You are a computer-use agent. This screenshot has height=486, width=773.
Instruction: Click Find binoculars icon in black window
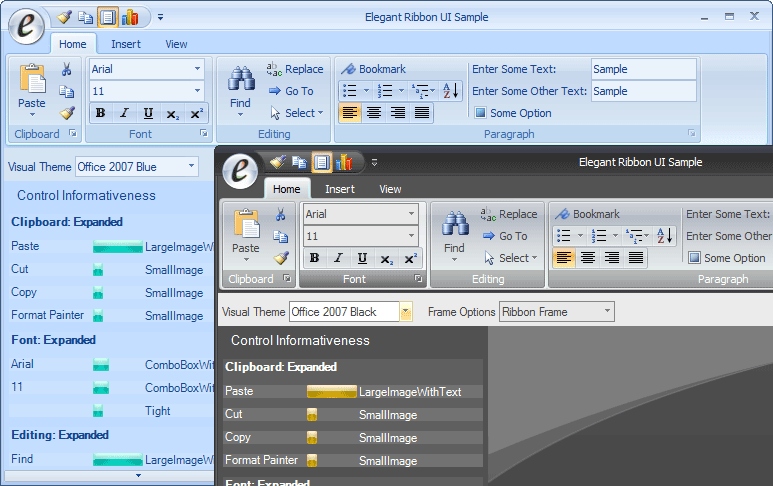pyautogui.click(x=455, y=224)
